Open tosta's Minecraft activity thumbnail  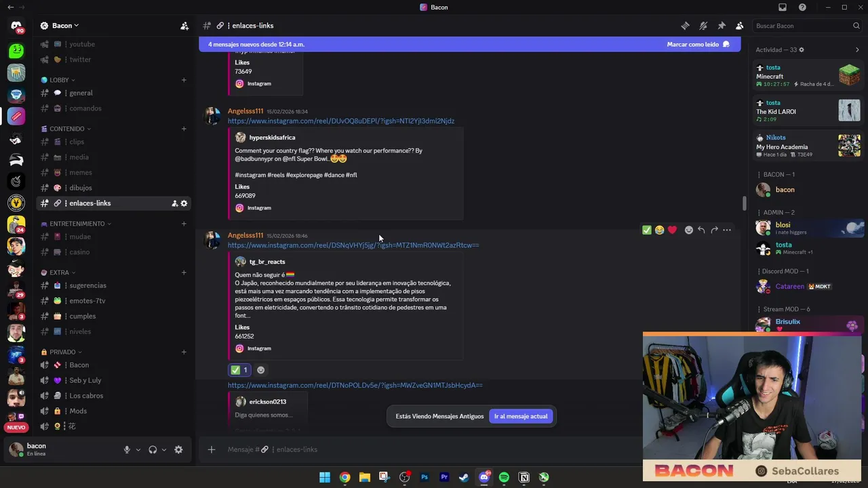[x=849, y=75]
